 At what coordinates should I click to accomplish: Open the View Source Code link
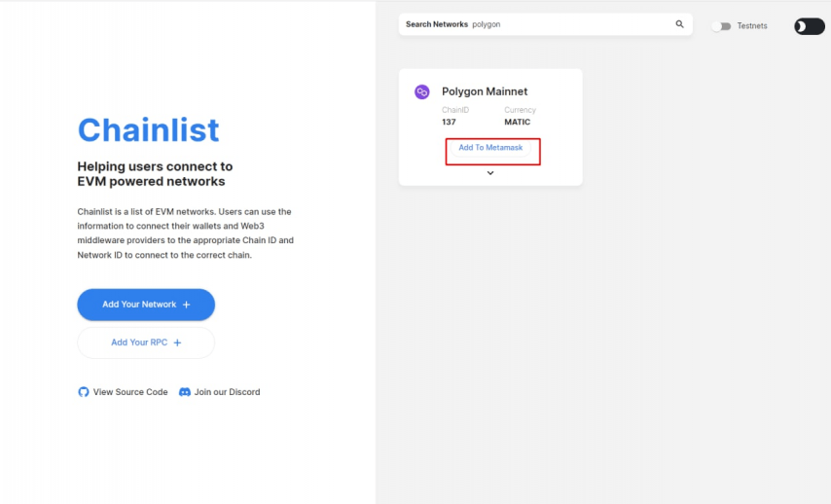130,392
